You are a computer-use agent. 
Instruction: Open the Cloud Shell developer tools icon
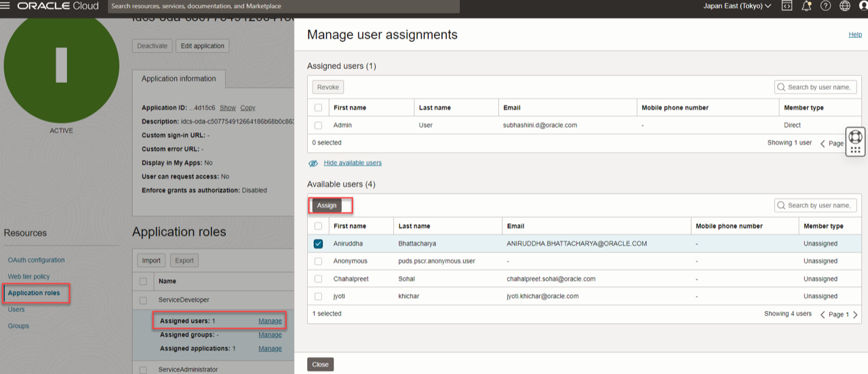point(787,5)
